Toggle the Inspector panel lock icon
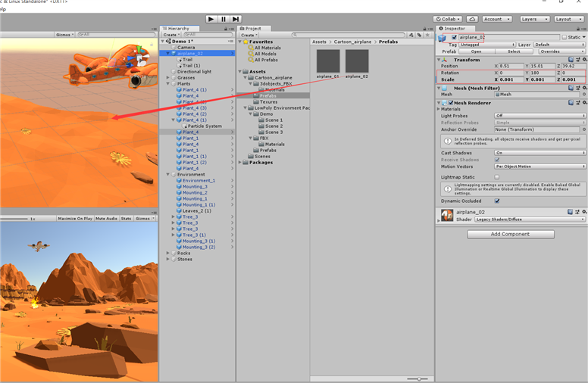Viewport: 588px width, 383px height. 578,29
